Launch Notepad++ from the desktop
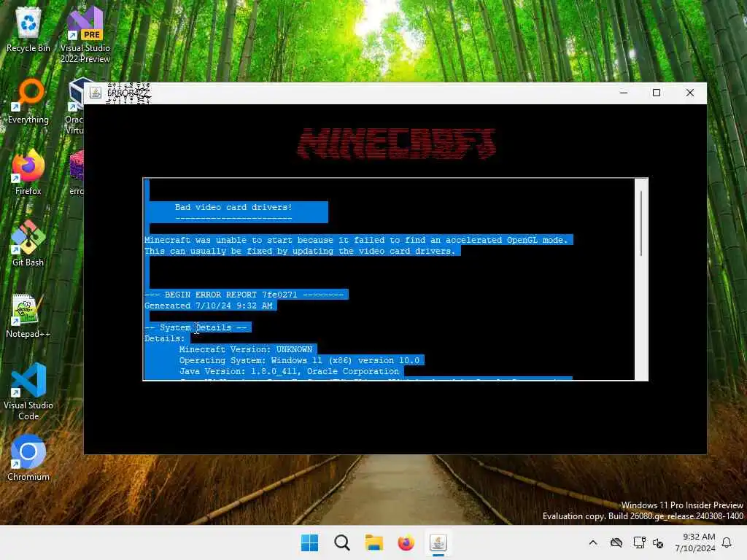This screenshot has height=560, width=747. 28,315
